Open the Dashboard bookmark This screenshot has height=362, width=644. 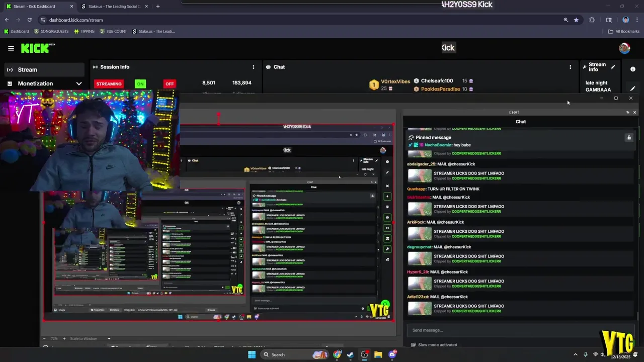coord(16,31)
